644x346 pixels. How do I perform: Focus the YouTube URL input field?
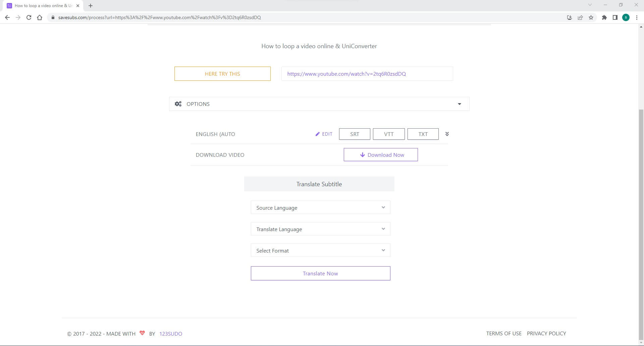367,74
